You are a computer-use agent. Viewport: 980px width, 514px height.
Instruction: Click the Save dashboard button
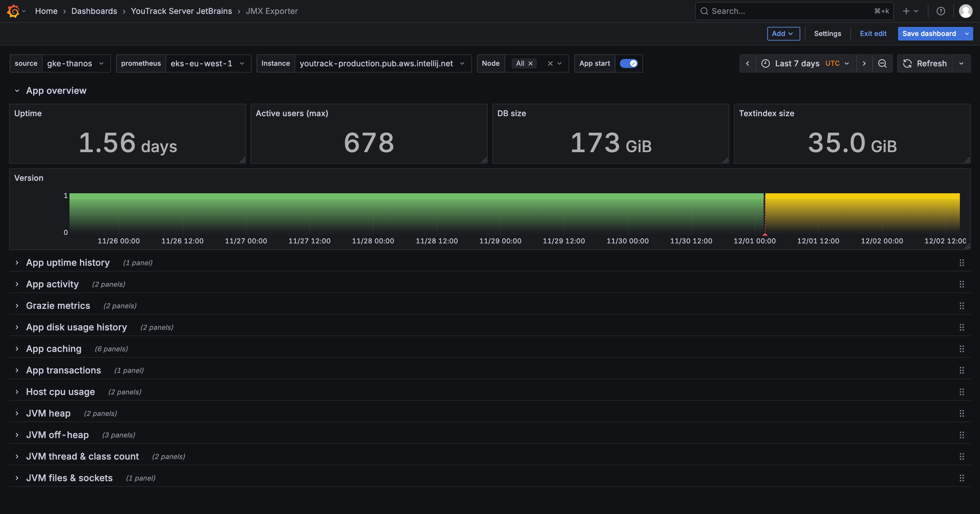tap(929, 33)
